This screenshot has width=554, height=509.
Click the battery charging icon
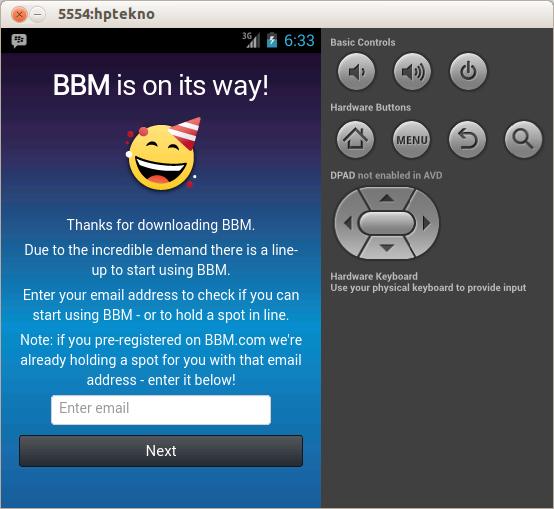[272, 40]
